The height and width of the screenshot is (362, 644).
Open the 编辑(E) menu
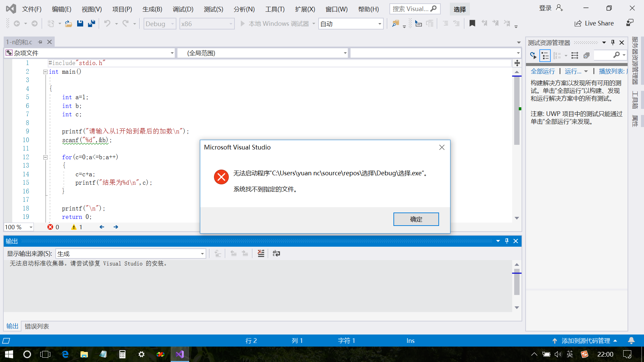[x=61, y=9]
